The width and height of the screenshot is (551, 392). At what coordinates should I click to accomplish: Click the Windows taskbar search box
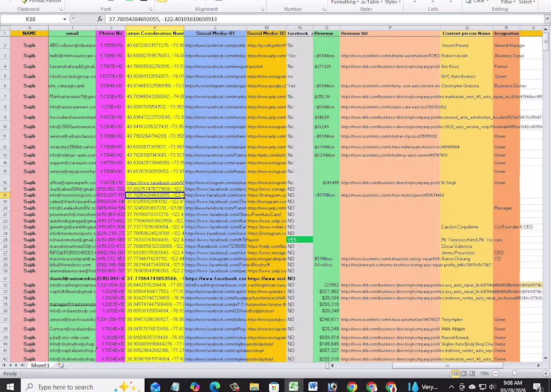pyautogui.click(x=83, y=386)
